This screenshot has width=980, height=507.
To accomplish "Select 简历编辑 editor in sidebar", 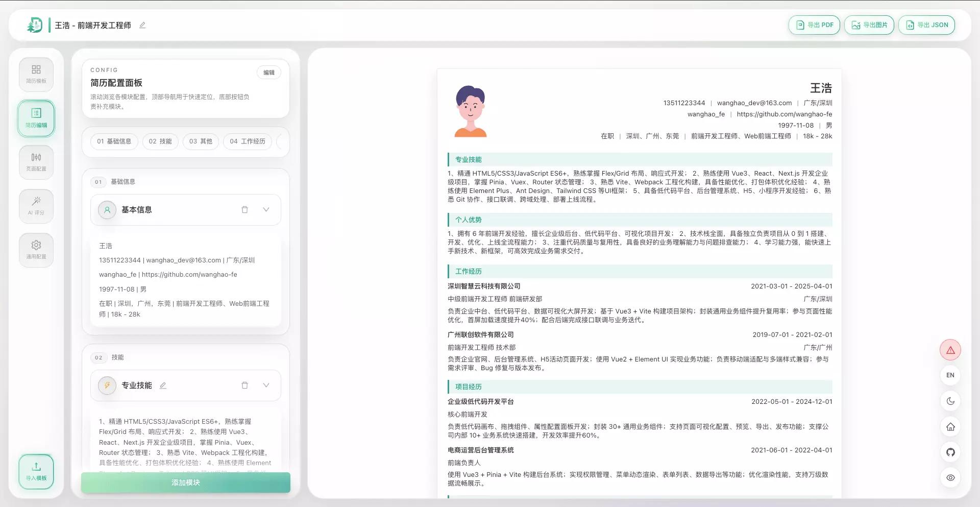I will click(x=36, y=118).
